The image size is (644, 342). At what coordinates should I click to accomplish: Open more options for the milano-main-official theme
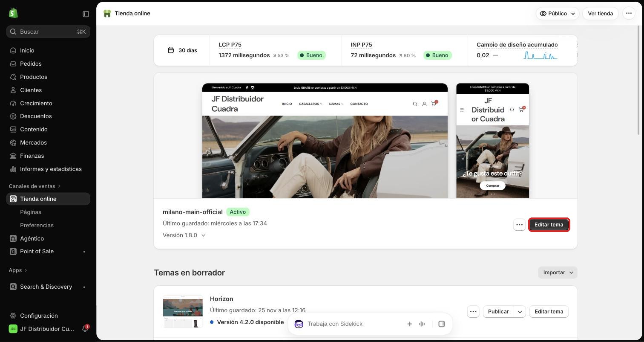coord(519,225)
